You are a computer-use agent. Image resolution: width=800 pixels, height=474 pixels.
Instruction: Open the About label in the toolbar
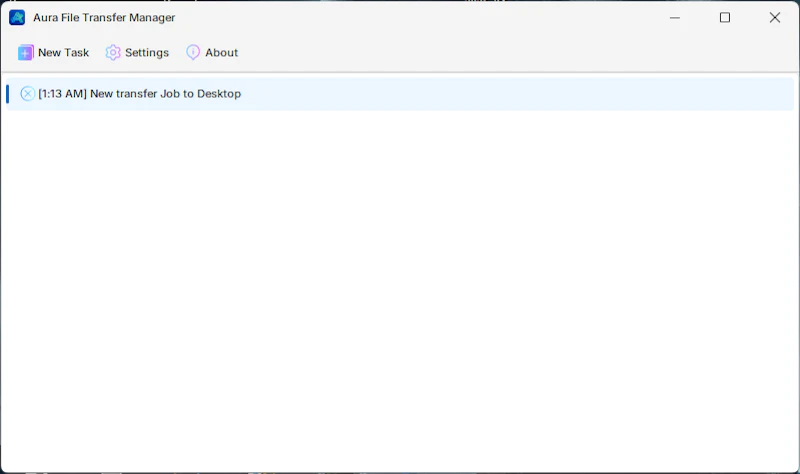pyautogui.click(x=221, y=53)
